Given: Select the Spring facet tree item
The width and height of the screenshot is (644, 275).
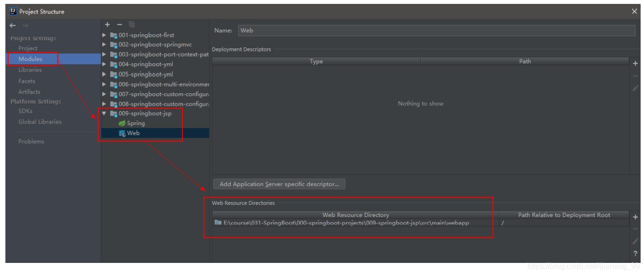Looking at the screenshot, I should tap(136, 123).
